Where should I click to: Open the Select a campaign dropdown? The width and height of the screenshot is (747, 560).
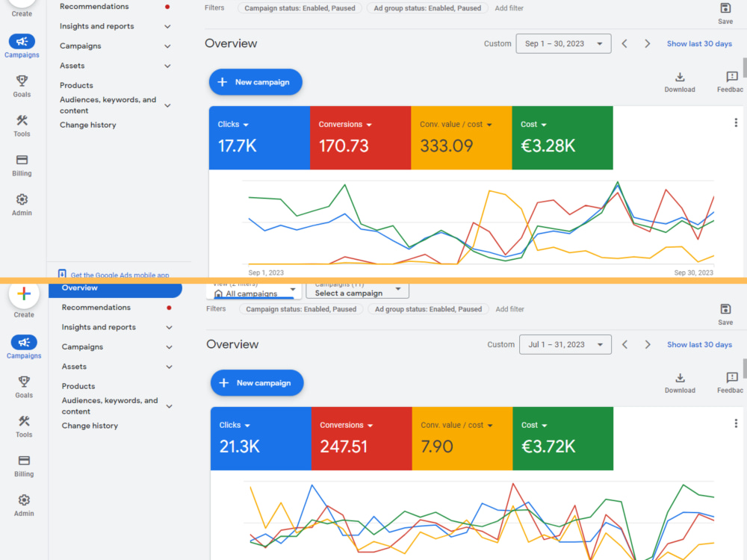pos(357,291)
